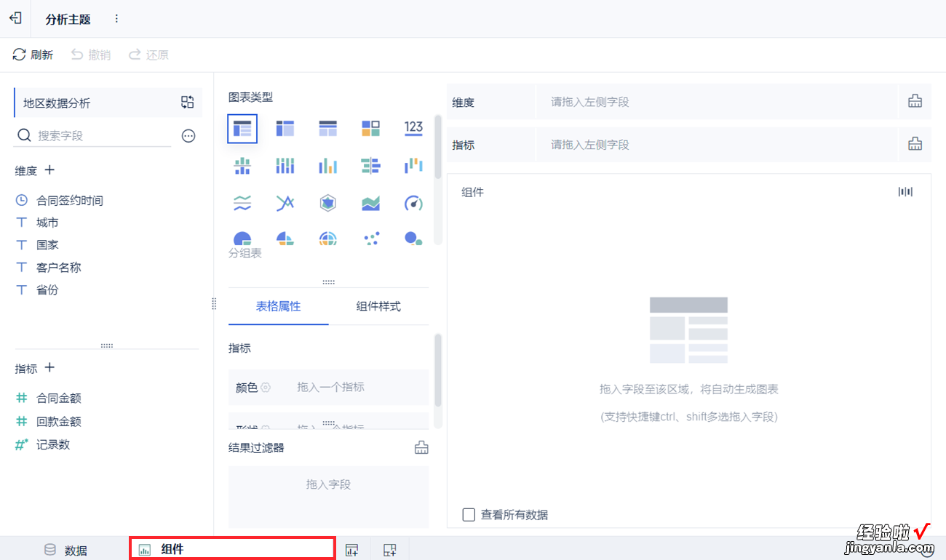Switch to the 组件样式 tab
This screenshot has height=560, width=946.
click(378, 306)
